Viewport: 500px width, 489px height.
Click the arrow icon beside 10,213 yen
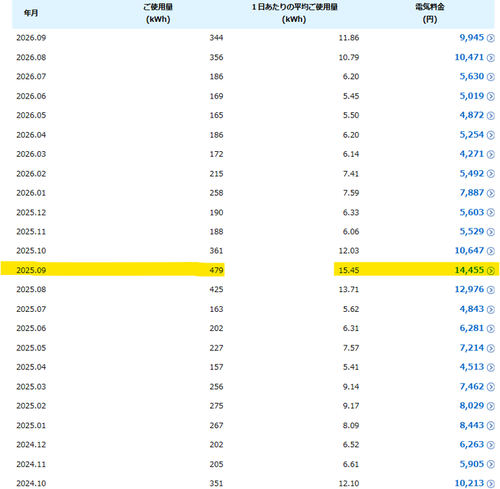pyautogui.click(x=490, y=484)
